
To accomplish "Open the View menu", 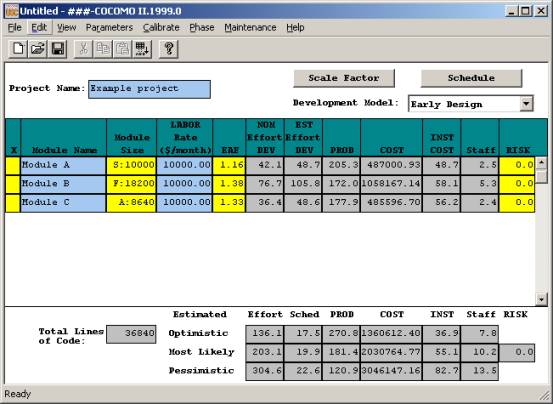I will coord(66,27).
